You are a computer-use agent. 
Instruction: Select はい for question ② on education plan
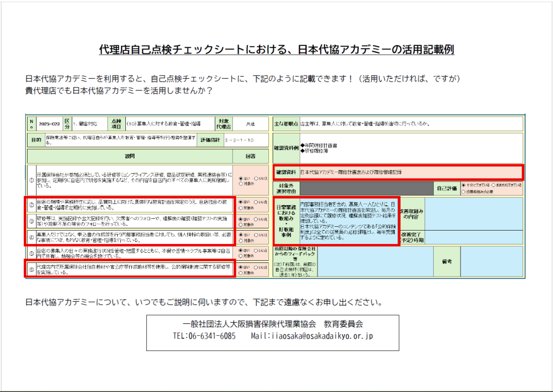pyautogui.click(x=241, y=202)
